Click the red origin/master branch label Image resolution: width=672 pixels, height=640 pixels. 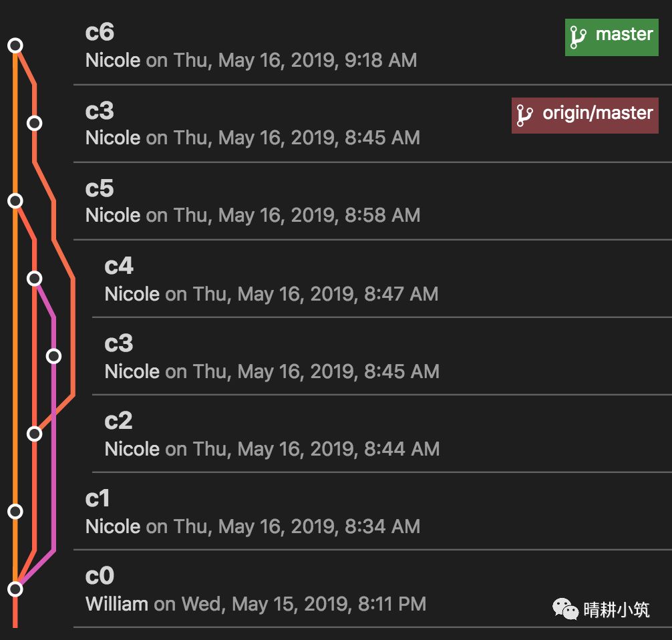[x=584, y=115]
